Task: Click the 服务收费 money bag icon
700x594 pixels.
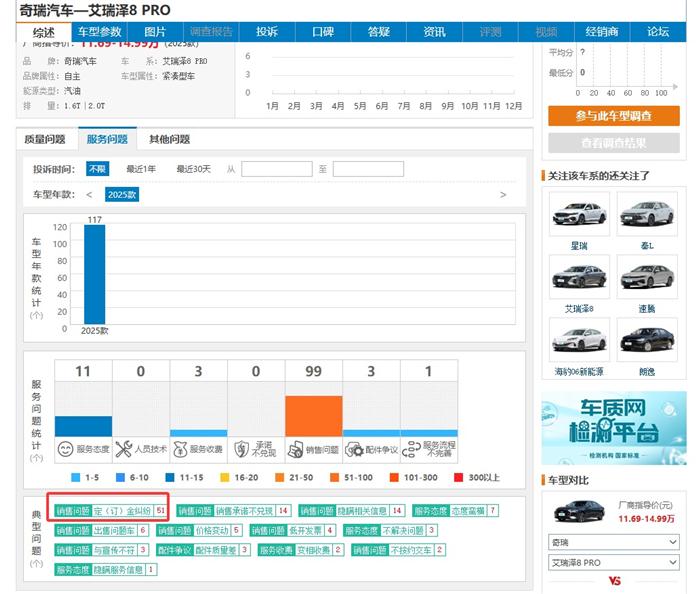Action: coord(180,449)
